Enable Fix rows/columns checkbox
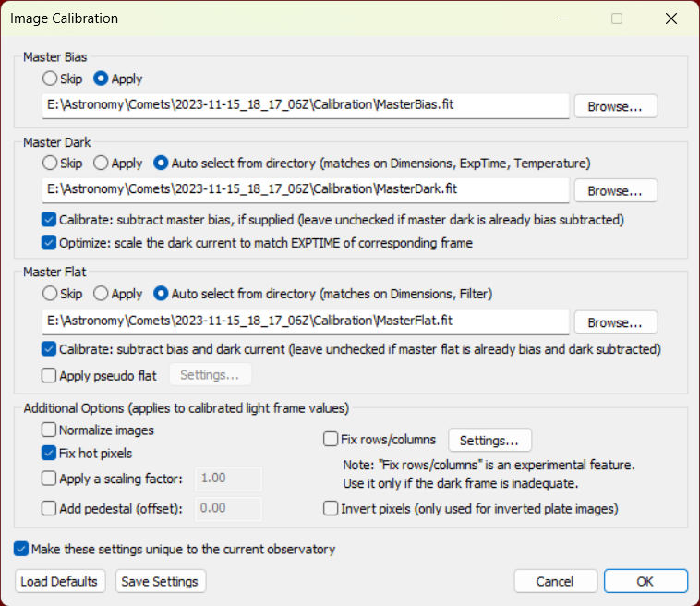This screenshot has width=700, height=606. (331, 439)
